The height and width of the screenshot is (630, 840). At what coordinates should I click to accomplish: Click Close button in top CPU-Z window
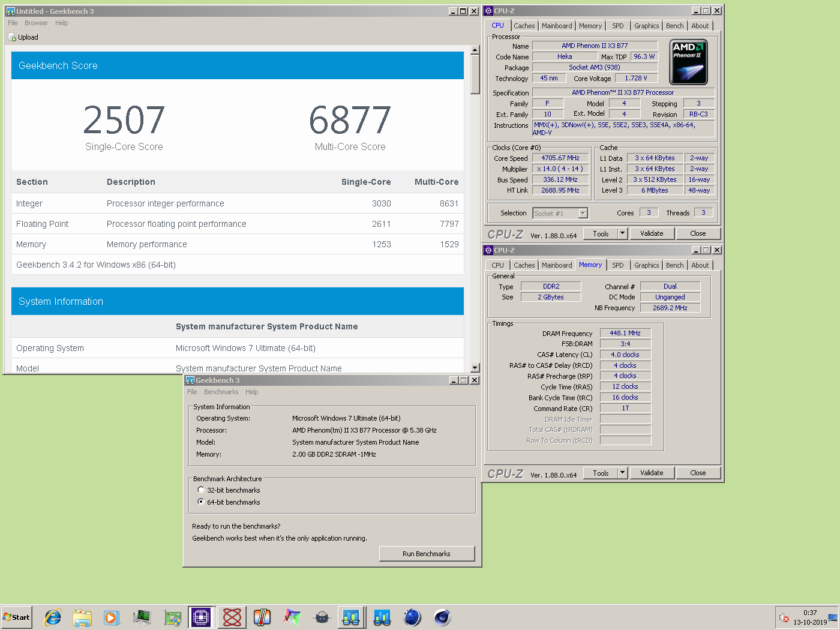[698, 233]
